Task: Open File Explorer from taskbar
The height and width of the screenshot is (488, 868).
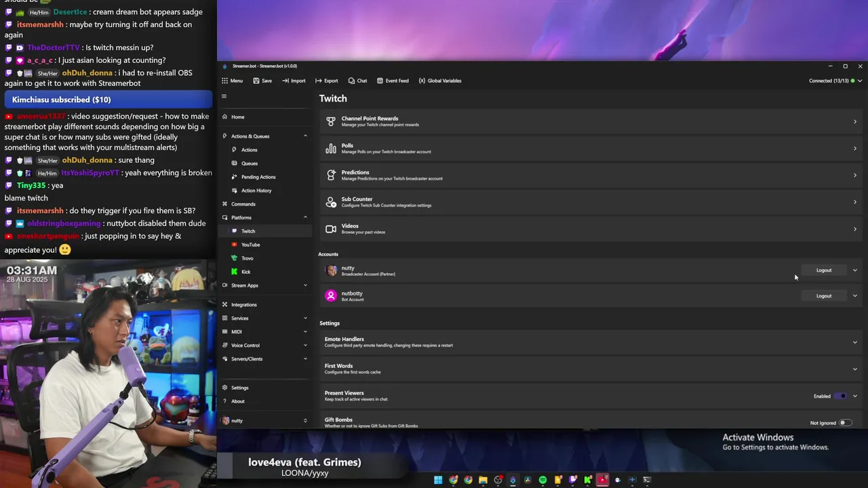Action: pyautogui.click(x=483, y=480)
